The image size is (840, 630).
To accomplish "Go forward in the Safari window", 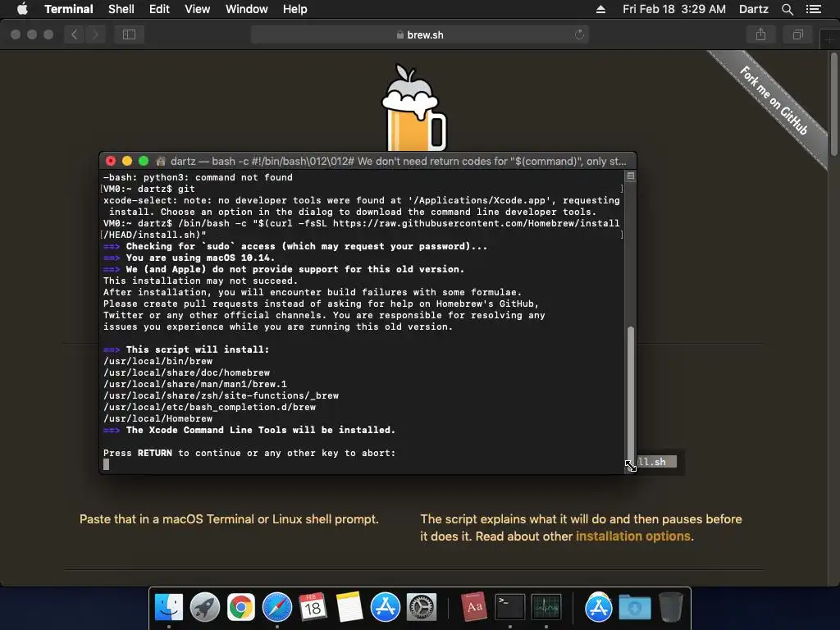I will 95,34.
